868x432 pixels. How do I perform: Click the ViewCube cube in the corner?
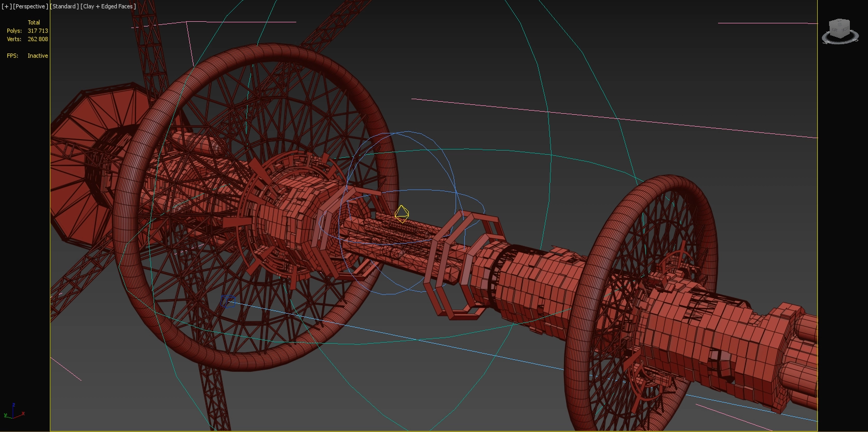click(839, 29)
